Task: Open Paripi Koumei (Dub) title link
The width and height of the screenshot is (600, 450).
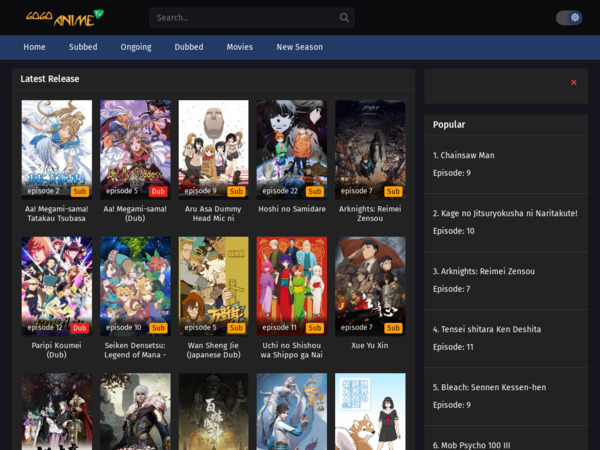Action: click(57, 350)
